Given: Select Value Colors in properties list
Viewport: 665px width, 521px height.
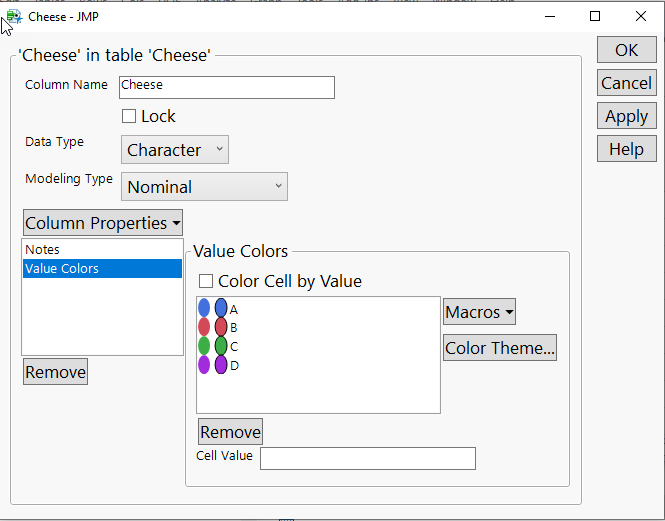Looking at the screenshot, I should [62, 268].
